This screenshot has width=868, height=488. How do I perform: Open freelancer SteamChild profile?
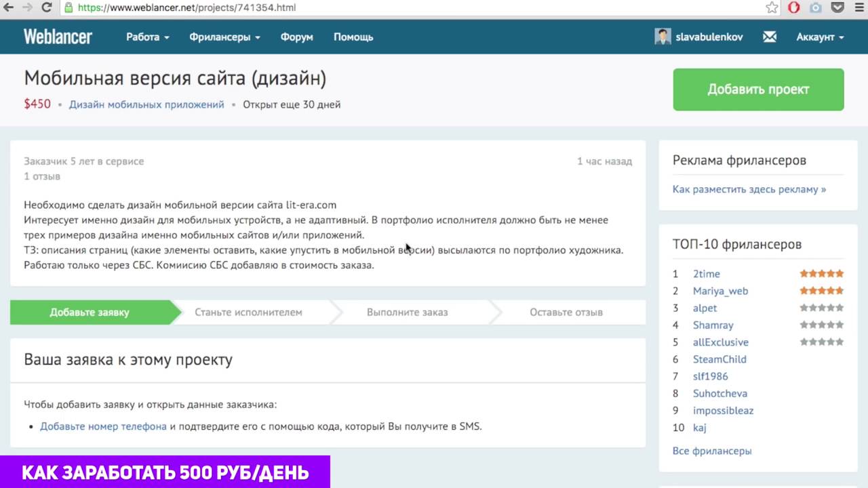[719, 359]
